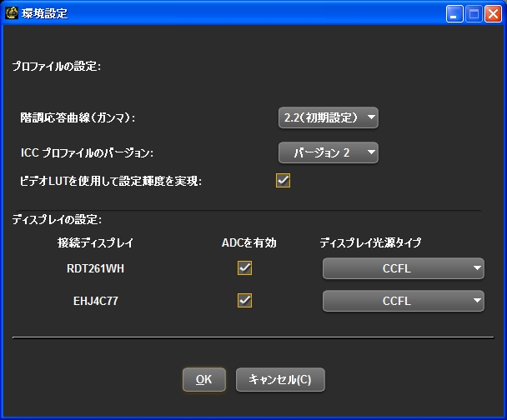Open the ICC profile バージョン 2 dropdown
The height and width of the screenshot is (420, 507).
(x=329, y=152)
